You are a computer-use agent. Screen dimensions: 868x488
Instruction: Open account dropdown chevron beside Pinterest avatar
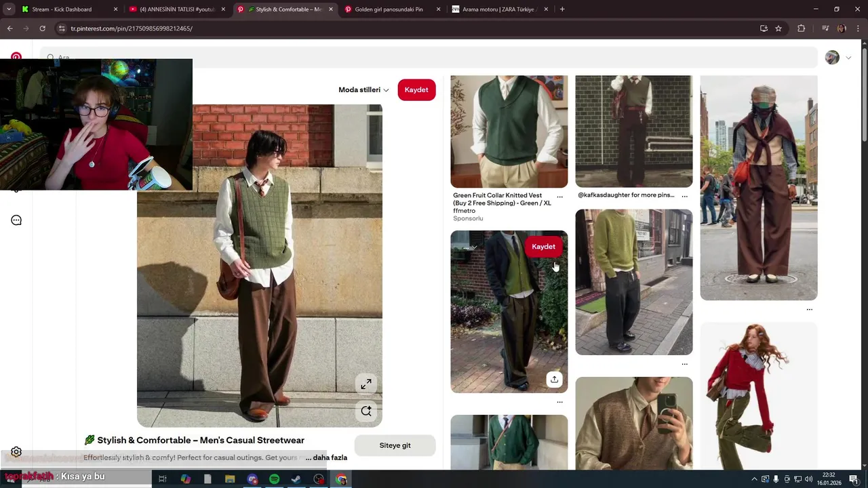click(x=848, y=58)
